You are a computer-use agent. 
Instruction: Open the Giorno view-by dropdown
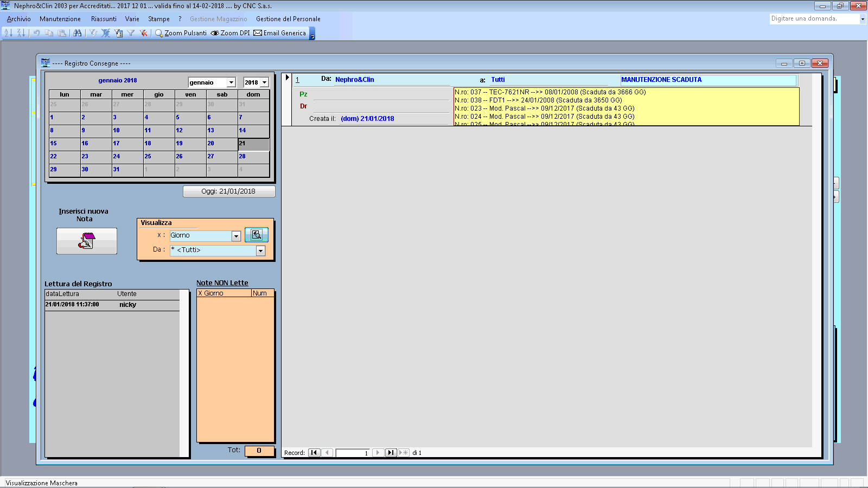[236, 236]
